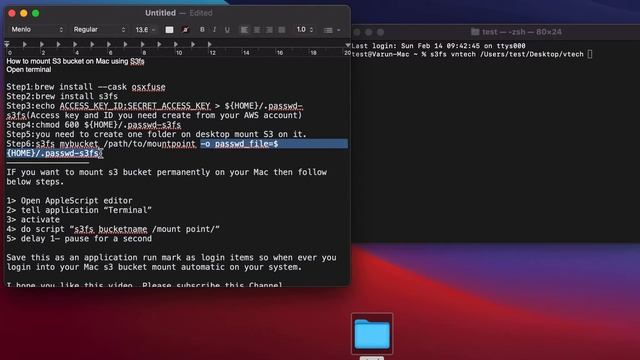Close the Terminal window

pos(357,32)
